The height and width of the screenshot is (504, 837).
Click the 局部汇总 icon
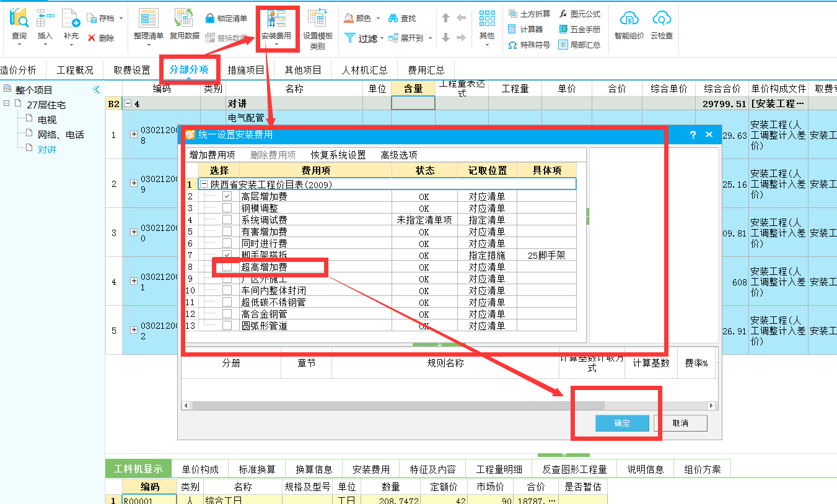(563, 45)
